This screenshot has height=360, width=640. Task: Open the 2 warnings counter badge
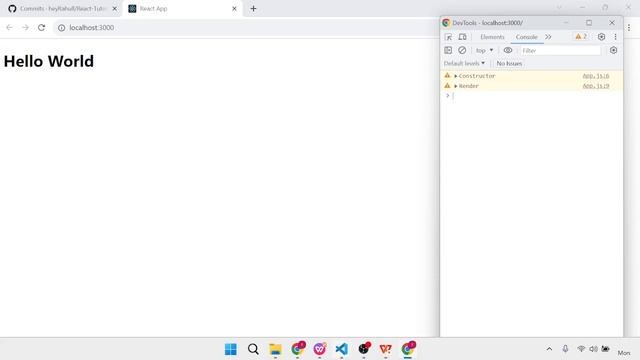[x=581, y=37]
